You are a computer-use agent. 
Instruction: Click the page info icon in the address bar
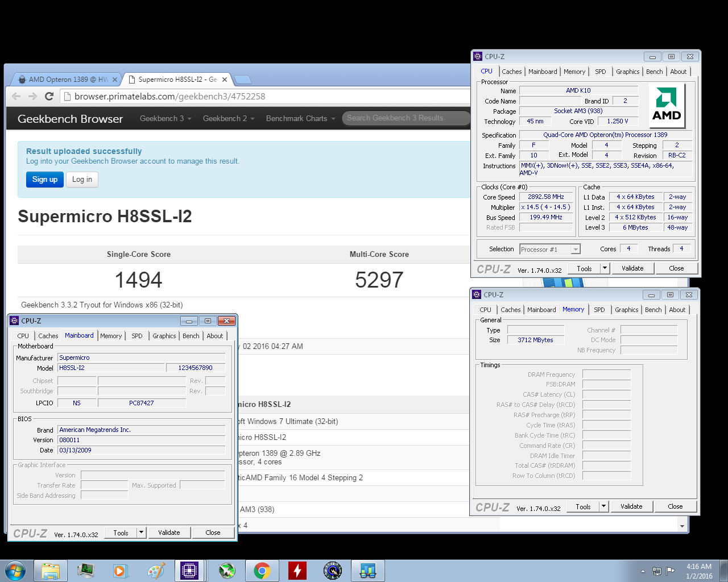click(x=67, y=96)
